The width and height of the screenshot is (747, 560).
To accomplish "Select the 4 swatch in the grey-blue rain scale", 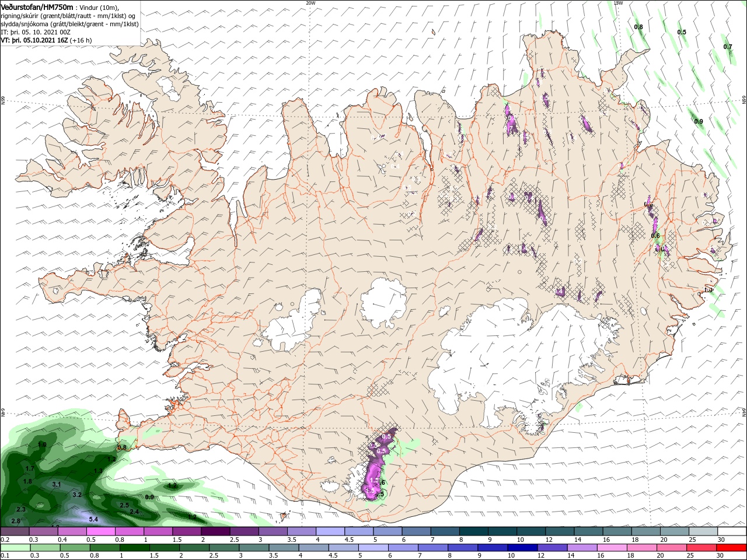I will click(313, 548).
